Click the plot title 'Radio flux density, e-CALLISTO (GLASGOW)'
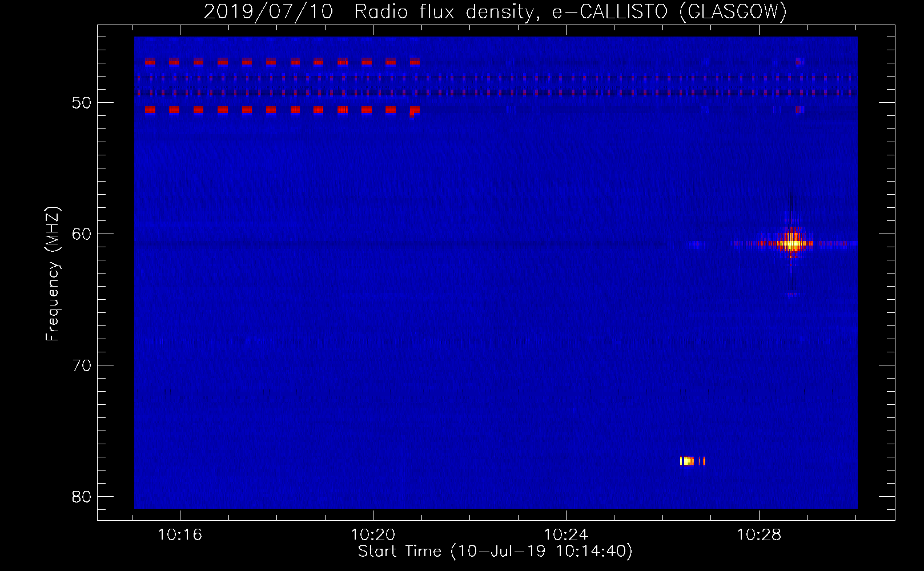Image resolution: width=924 pixels, height=571 pixels. point(571,11)
